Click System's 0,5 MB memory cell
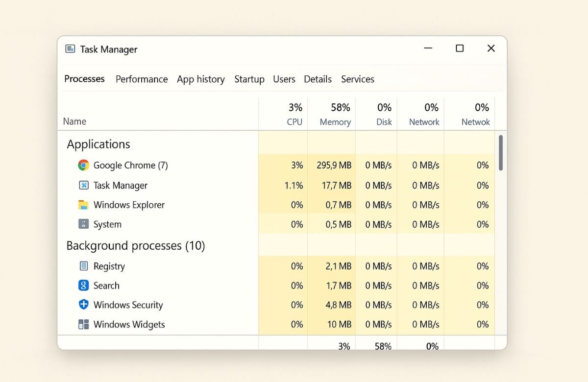The height and width of the screenshot is (382, 588). tap(332, 224)
